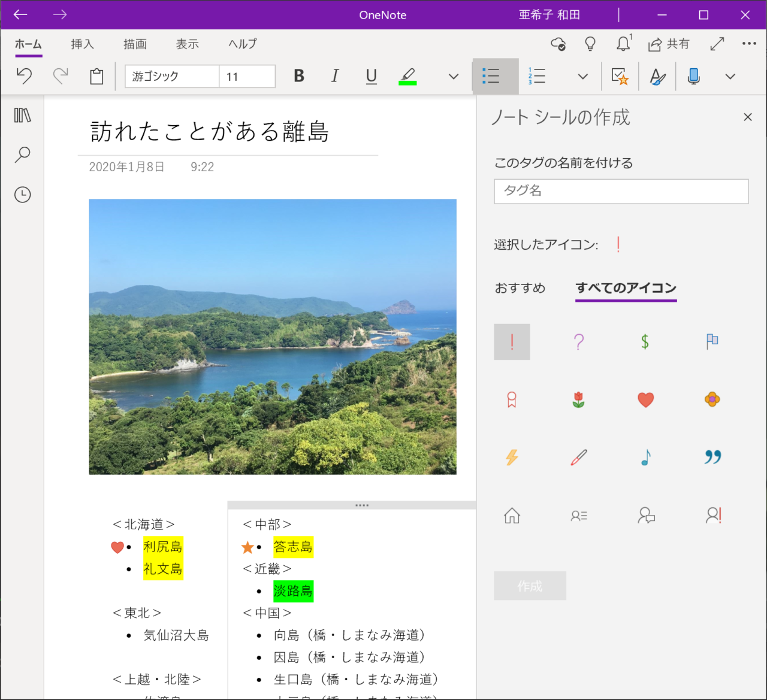This screenshot has height=700, width=767.
Task: Click the search magnifier in sidebar
Action: click(x=23, y=154)
